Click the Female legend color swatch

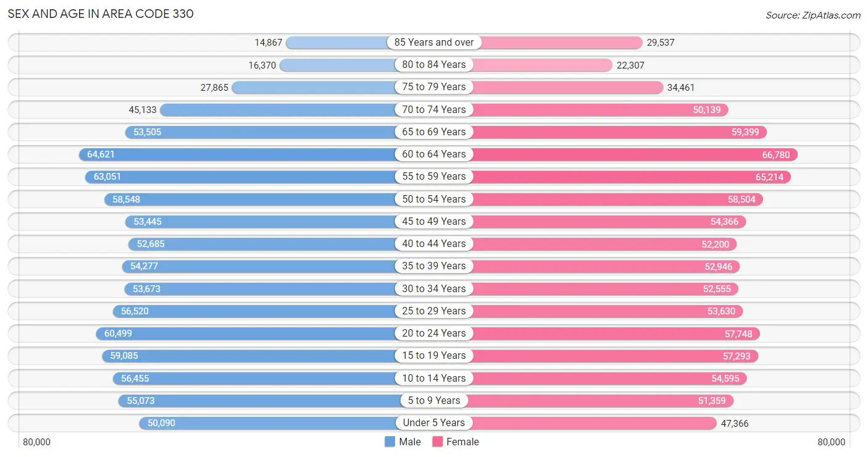pyautogui.click(x=438, y=442)
